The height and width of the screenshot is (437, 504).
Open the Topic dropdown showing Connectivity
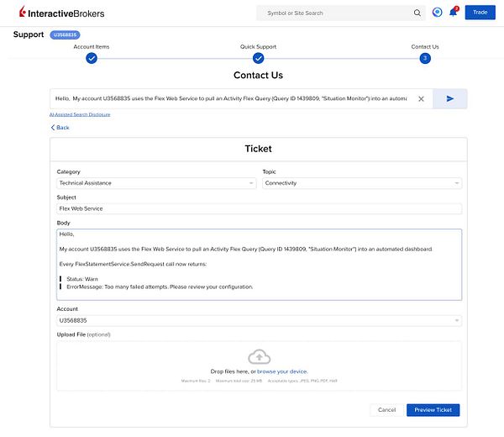coord(362,183)
